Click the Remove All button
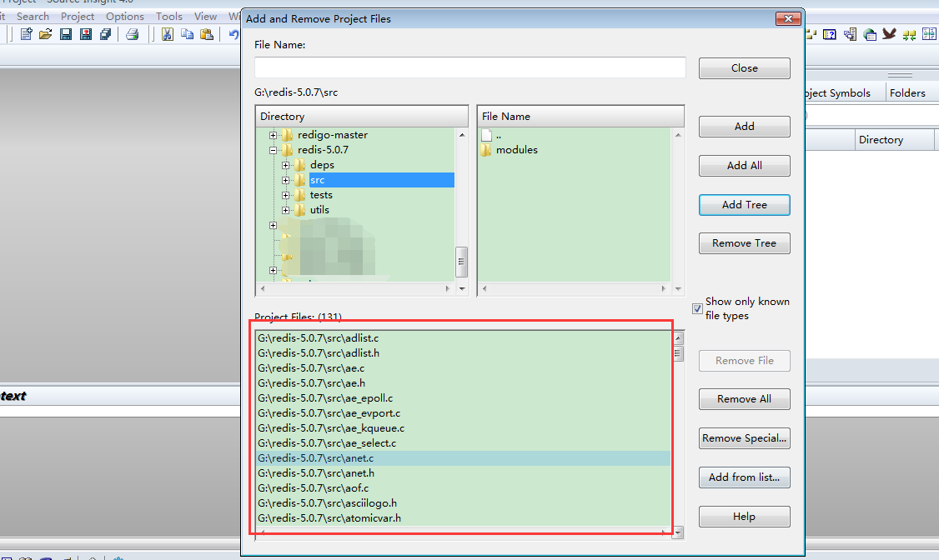 745,399
